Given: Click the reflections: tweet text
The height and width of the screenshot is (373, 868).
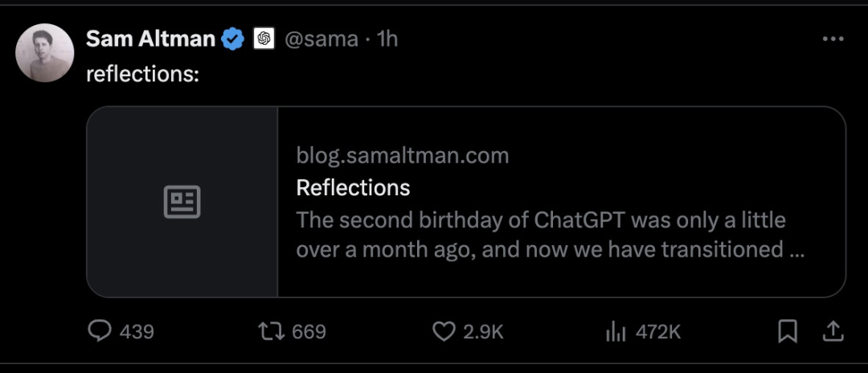Looking at the screenshot, I should pyautogui.click(x=143, y=74).
